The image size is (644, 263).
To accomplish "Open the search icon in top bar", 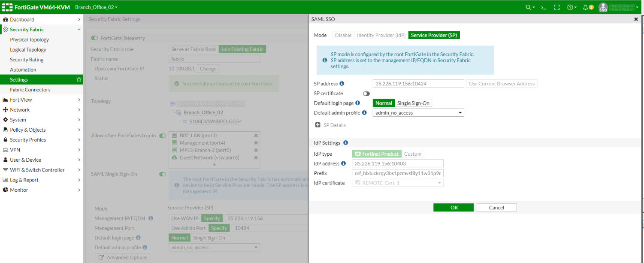I will click(x=530, y=7).
